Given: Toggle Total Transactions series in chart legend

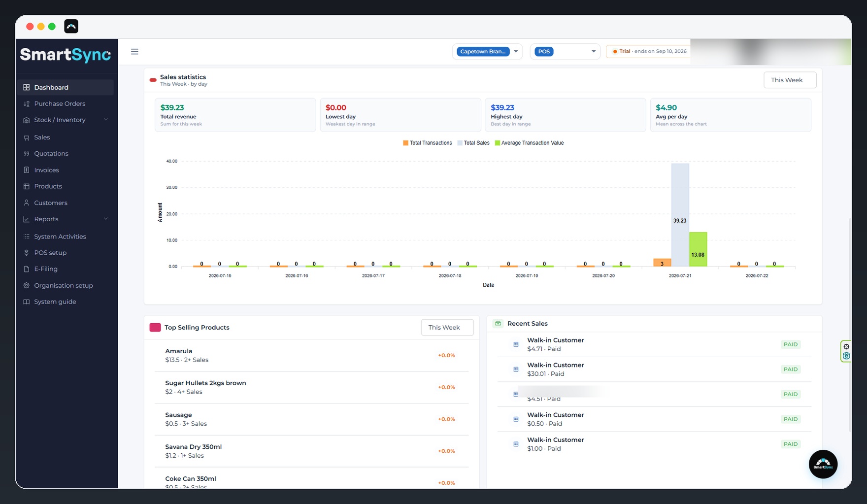Looking at the screenshot, I should (428, 143).
